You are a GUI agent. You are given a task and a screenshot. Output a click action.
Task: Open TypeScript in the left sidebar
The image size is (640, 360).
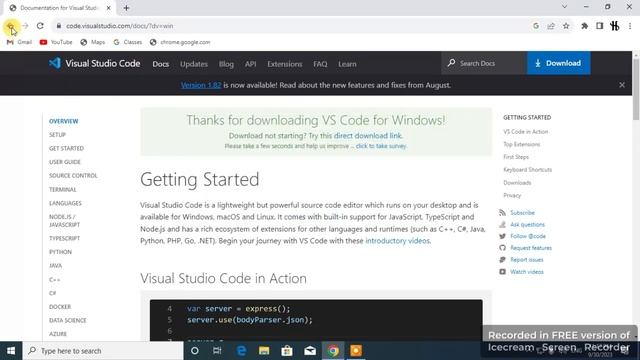pos(64,238)
